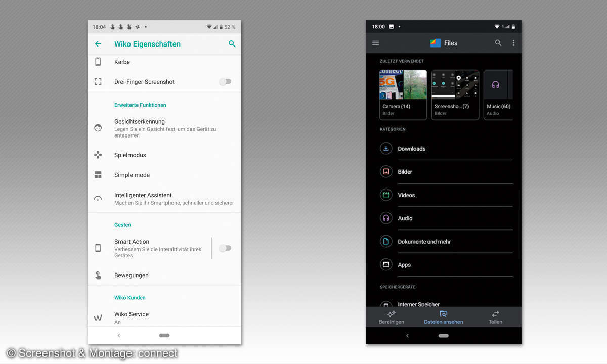Open search in Files app
Screen dimensions: 607x364
[x=498, y=43]
